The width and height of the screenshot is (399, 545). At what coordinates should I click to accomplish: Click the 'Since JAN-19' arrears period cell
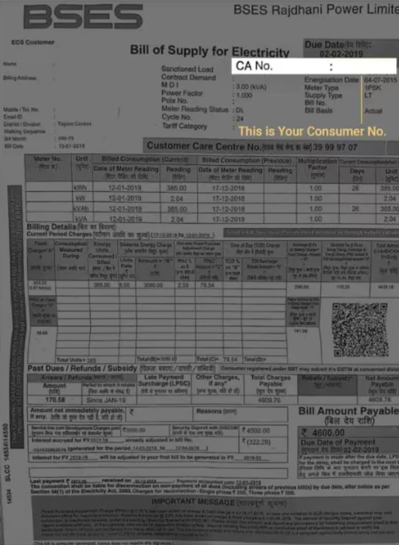106,400
